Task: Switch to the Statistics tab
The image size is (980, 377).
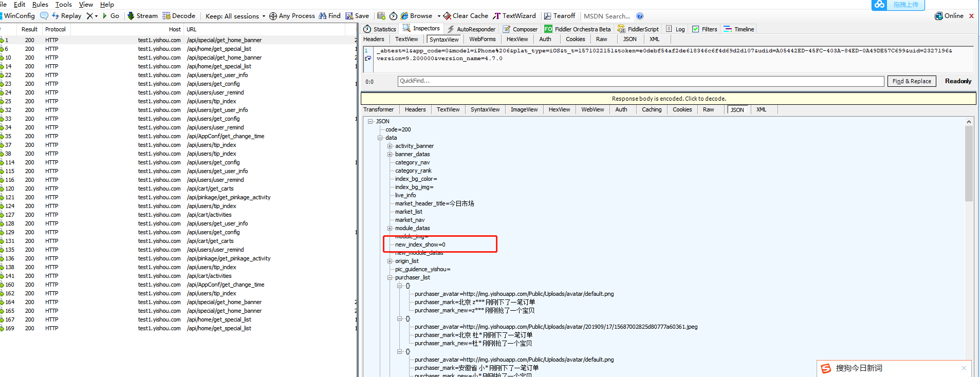Action: 380,29
